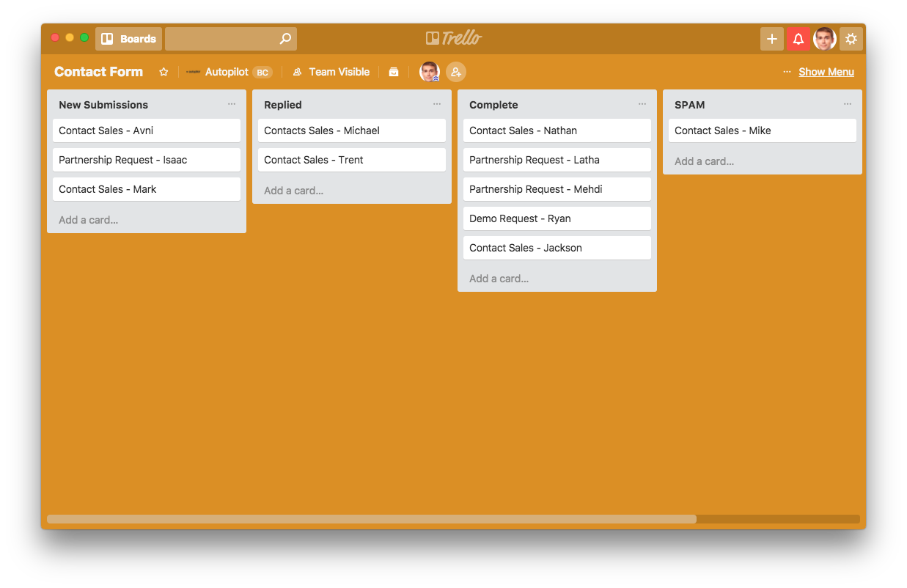Click the board member avatar
Screen dimensions: 907x588
coord(430,72)
